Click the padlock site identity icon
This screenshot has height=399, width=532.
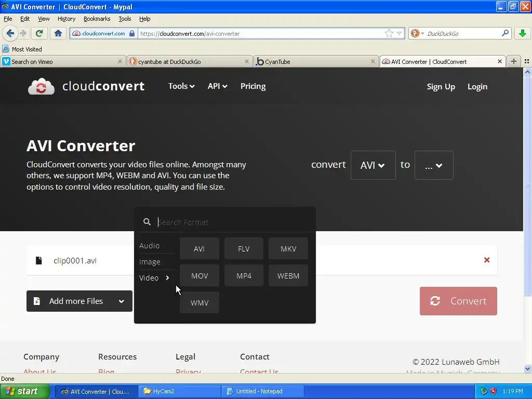[132, 33]
